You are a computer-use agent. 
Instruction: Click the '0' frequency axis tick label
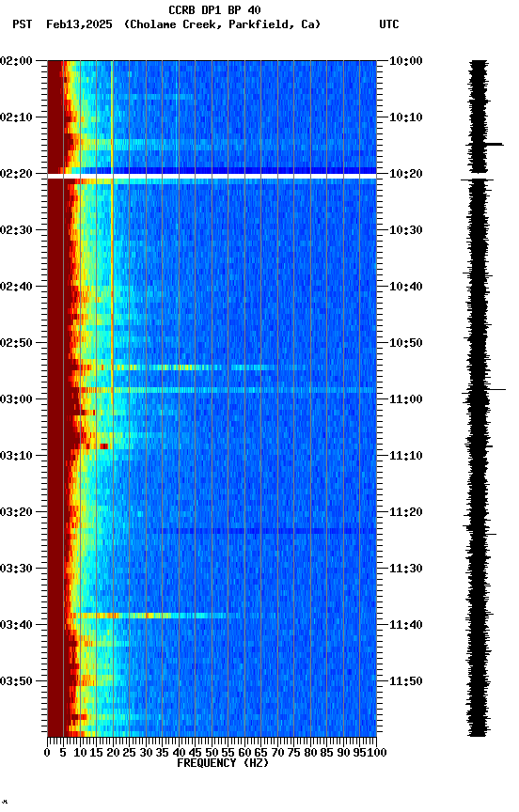(x=47, y=753)
